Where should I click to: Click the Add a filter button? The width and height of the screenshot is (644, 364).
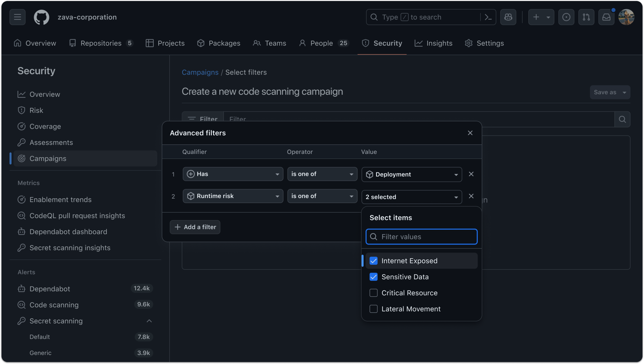tap(195, 227)
